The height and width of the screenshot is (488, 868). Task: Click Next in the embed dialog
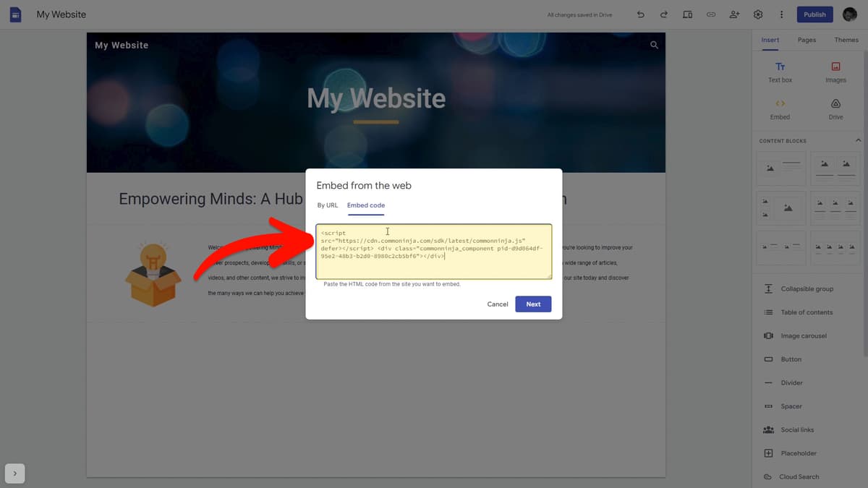[533, 304]
